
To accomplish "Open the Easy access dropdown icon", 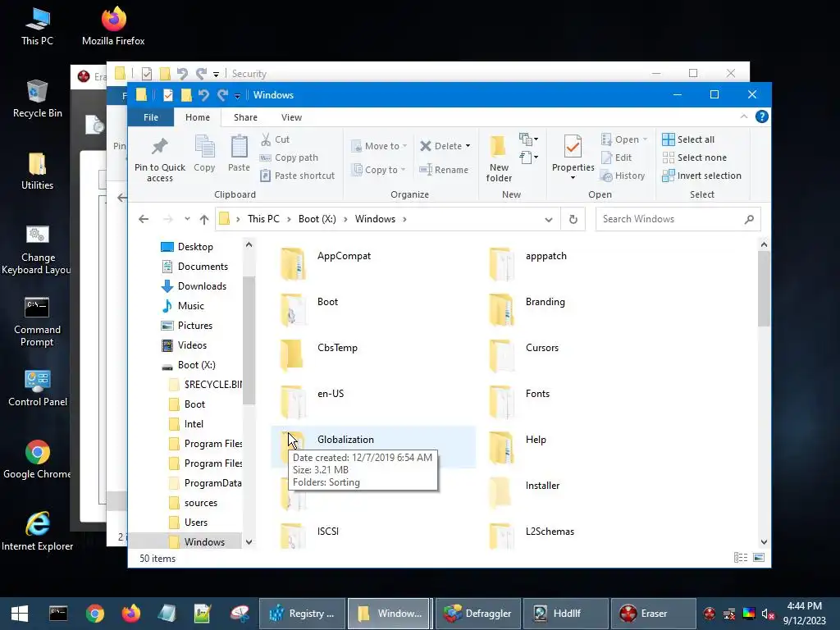I will click(x=529, y=157).
